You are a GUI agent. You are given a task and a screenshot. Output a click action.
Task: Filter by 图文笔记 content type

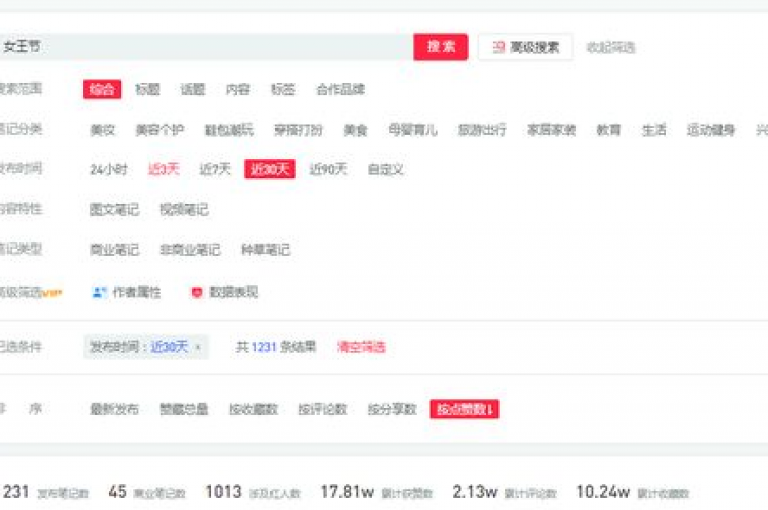pos(115,210)
